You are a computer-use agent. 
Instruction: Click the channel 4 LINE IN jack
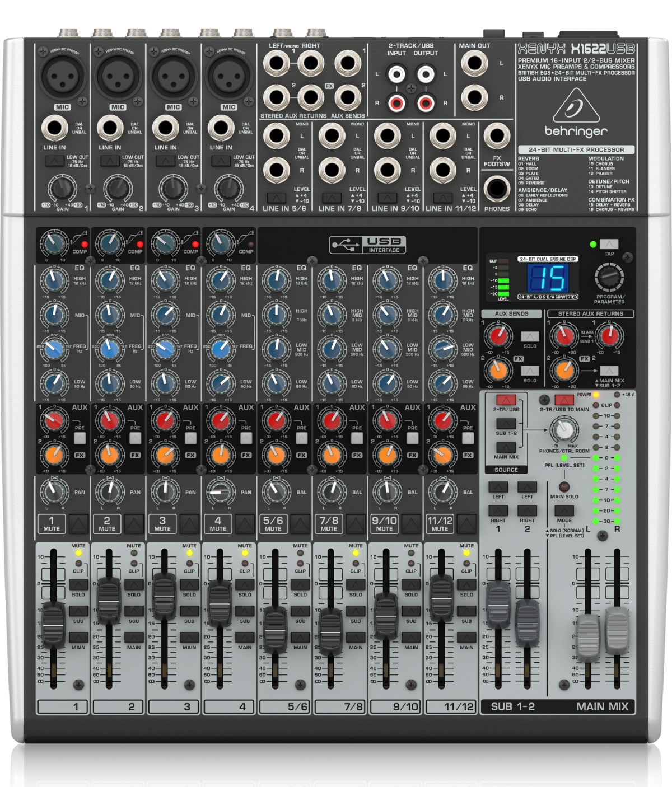(221, 128)
